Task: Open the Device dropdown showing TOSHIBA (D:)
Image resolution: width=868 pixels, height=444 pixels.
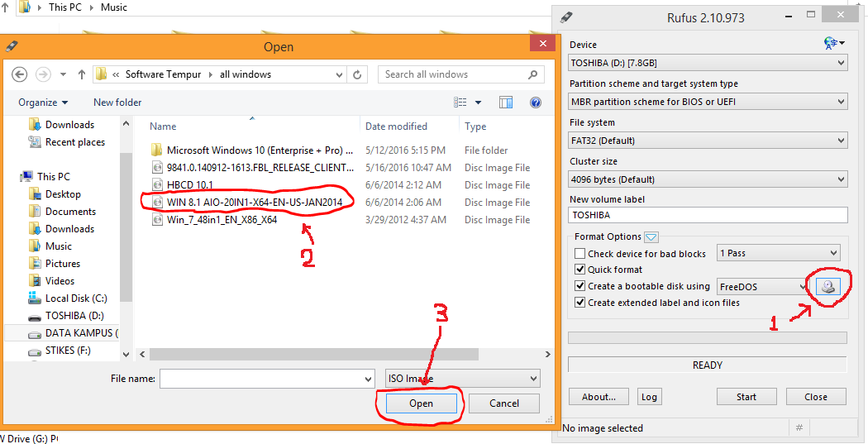Action: pyautogui.click(x=708, y=63)
